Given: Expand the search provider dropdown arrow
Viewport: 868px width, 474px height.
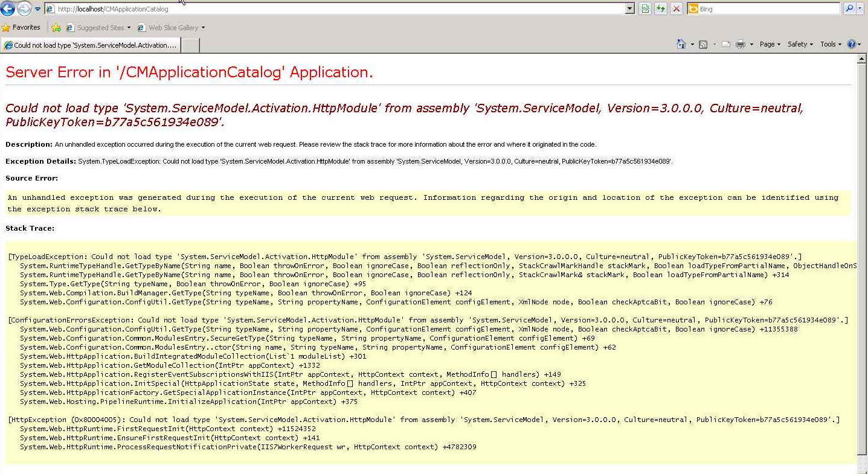Looking at the screenshot, I should (861, 8).
